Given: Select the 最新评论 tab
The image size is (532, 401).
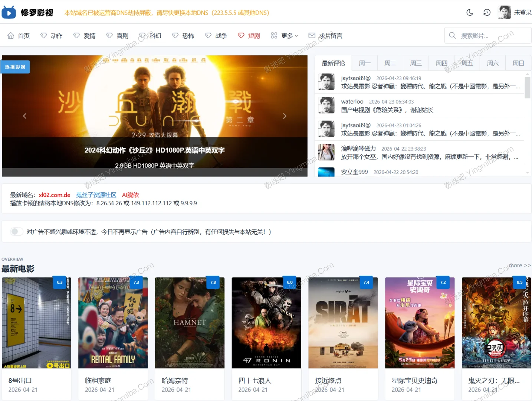Looking at the screenshot, I should coord(333,63).
